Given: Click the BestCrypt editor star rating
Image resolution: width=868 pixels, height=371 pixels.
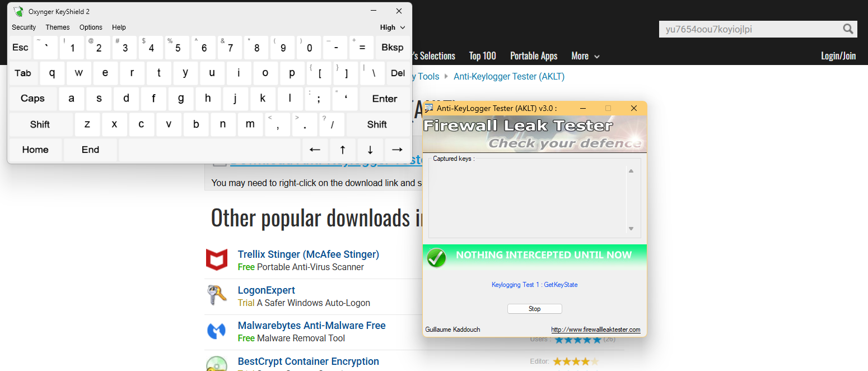Looking at the screenshot, I should [x=576, y=361].
